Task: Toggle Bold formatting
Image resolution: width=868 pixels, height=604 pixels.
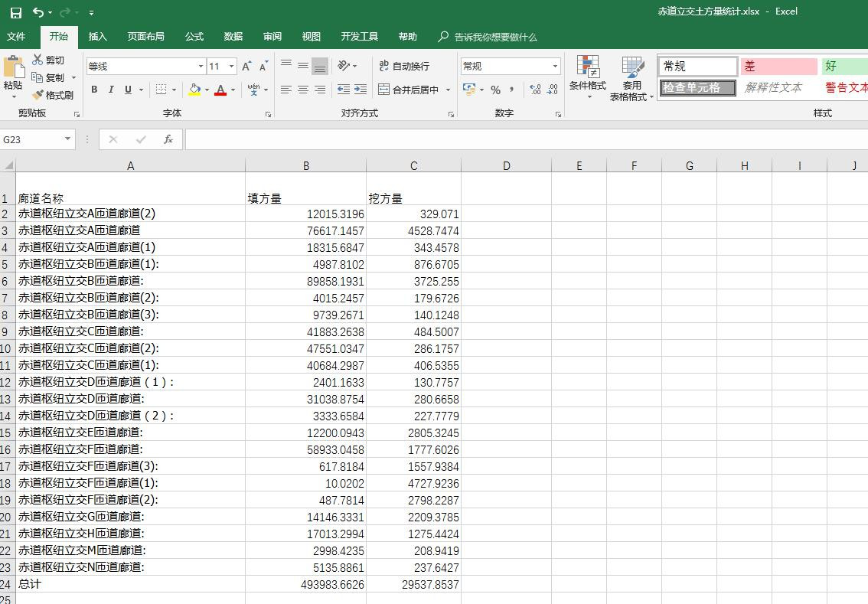Action: [x=94, y=90]
